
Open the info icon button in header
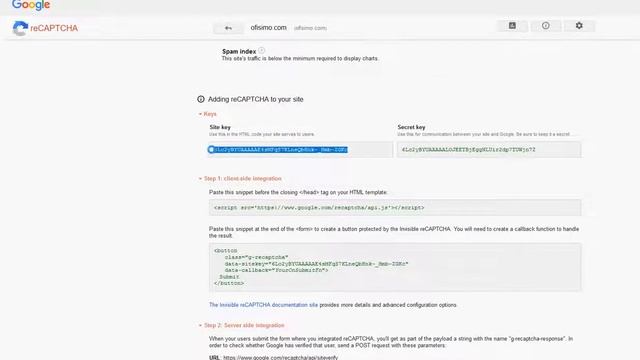(x=545, y=26)
